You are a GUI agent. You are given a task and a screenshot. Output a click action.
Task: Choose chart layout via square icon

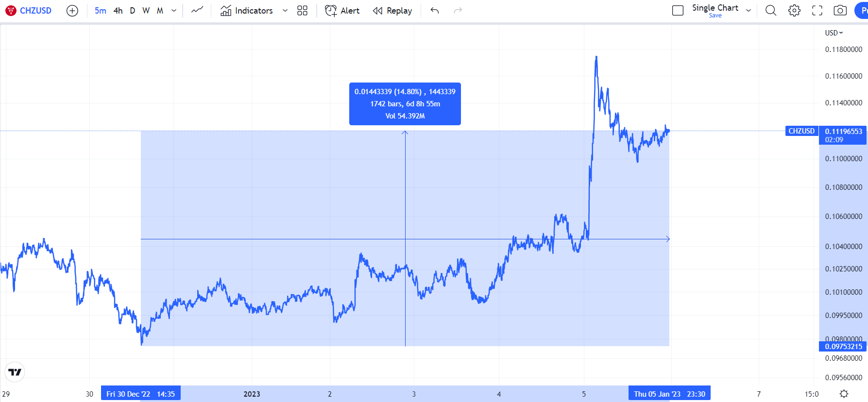tap(678, 11)
